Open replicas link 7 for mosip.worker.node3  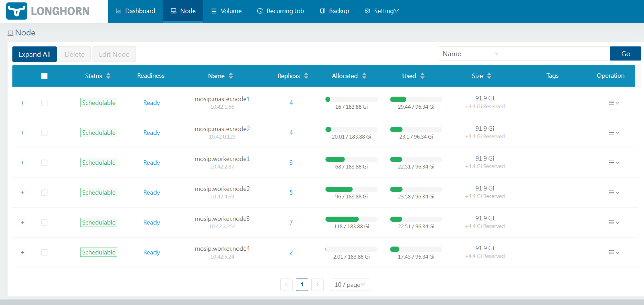(x=291, y=222)
